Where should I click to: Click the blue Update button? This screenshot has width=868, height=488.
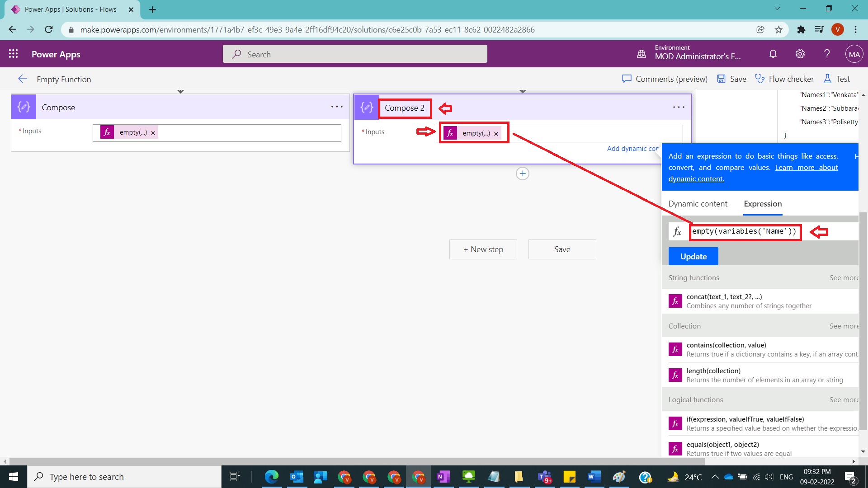693,256
